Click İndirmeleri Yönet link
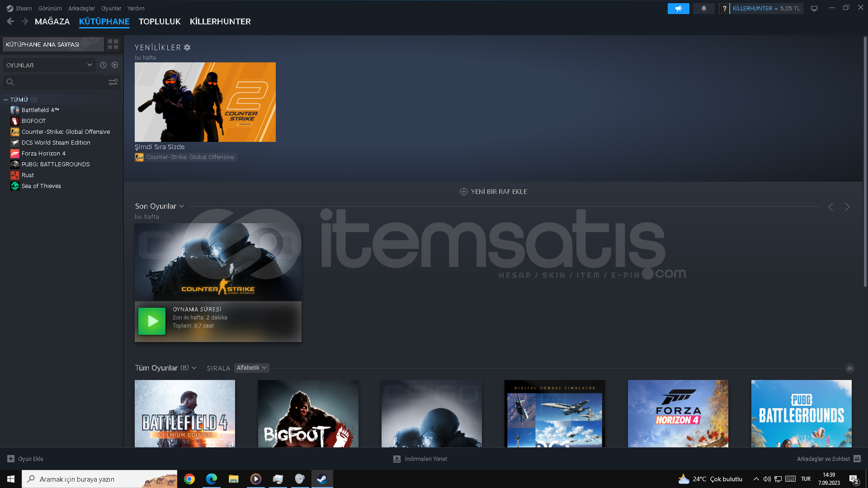Screen dimensions: 868x488 click(x=426, y=459)
